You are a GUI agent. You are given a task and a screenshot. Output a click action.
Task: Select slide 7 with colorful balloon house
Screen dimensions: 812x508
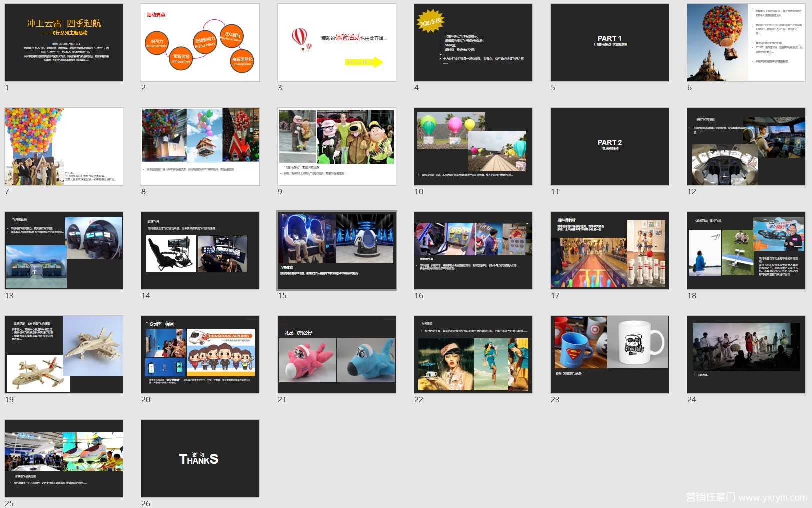[x=64, y=146]
